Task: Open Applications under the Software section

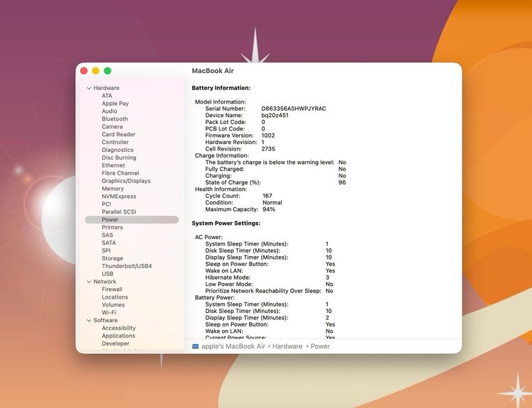Action: (x=118, y=336)
